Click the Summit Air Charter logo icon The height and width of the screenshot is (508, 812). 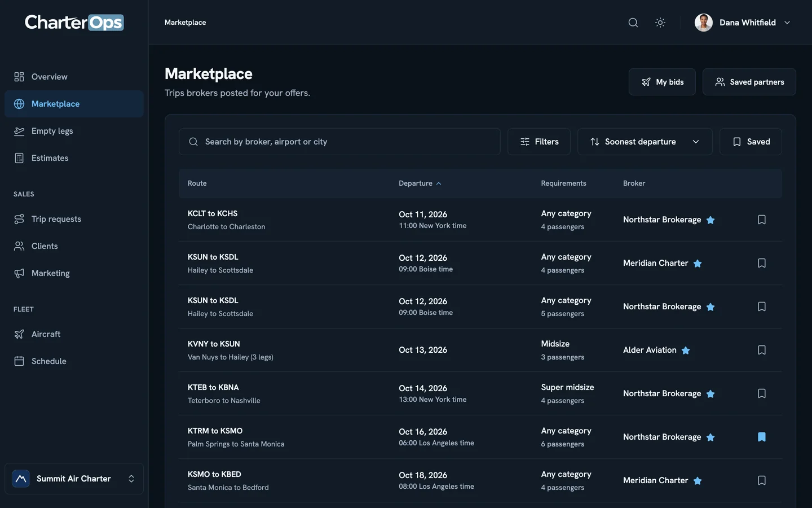coord(21,479)
